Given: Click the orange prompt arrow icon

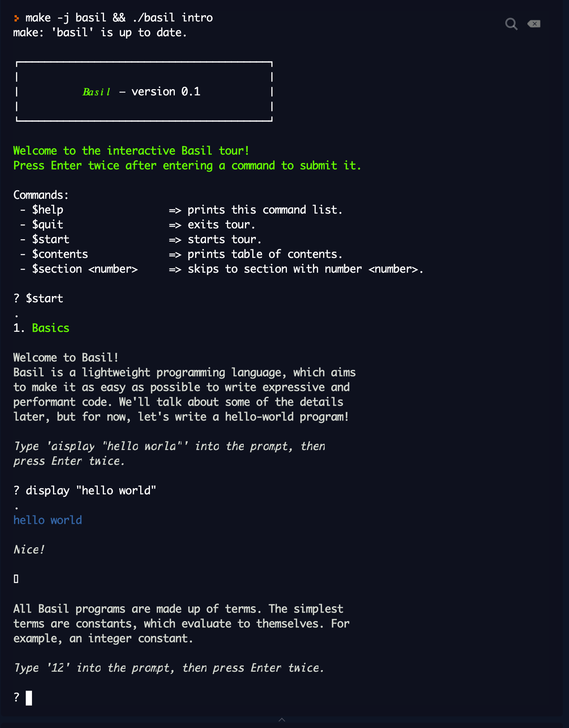Looking at the screenshot, I should (x=16, y=18).
